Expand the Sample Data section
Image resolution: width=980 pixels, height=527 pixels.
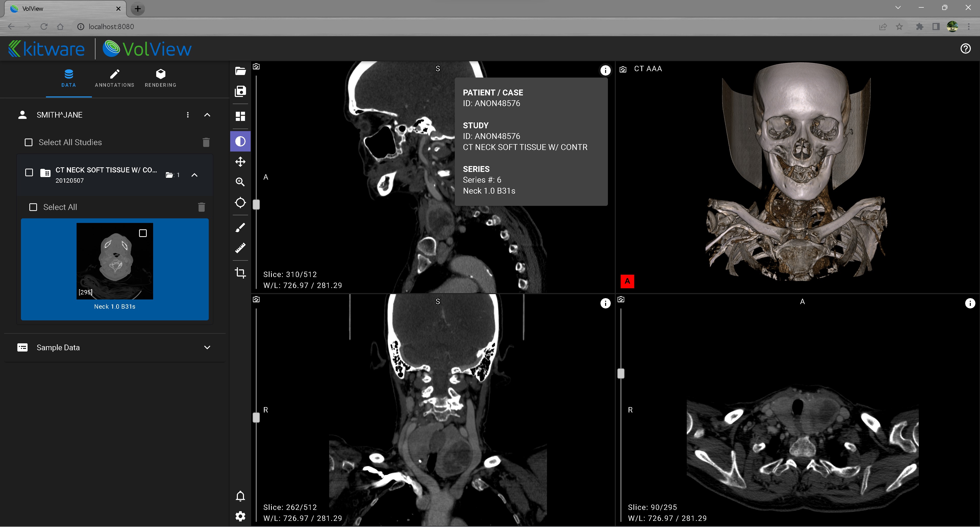pos(208,347)
